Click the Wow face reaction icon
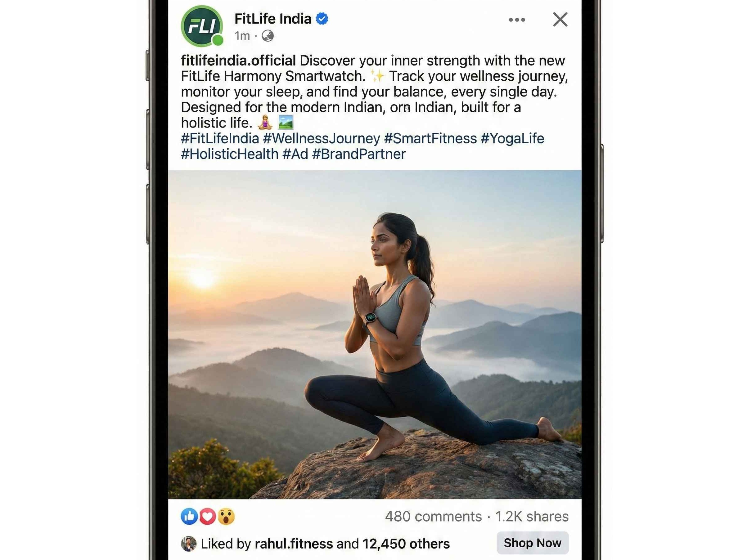The height and width of the screenshot is (560, 747). pos(226,516)
